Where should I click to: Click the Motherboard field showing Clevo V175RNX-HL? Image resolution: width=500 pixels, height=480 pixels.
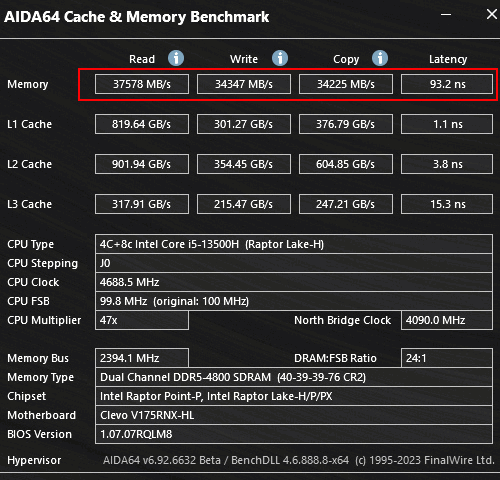click(x=294, y=415)
